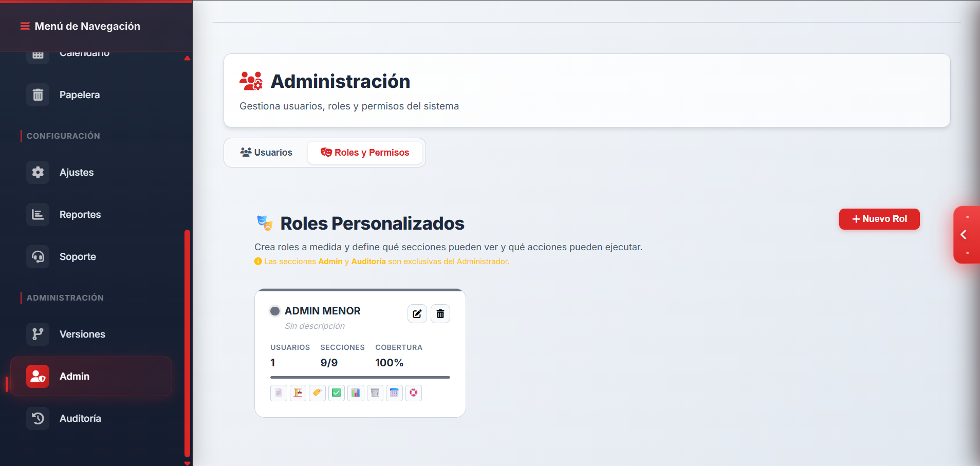
Task: Click the hamburger icon beside Menú de Navegación
Action: tap(25, 26)
